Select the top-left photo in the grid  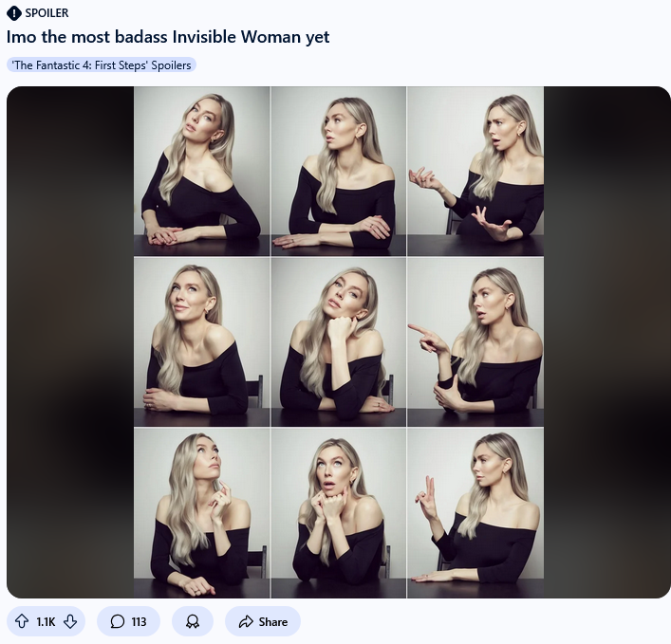(x=201, y=171)
